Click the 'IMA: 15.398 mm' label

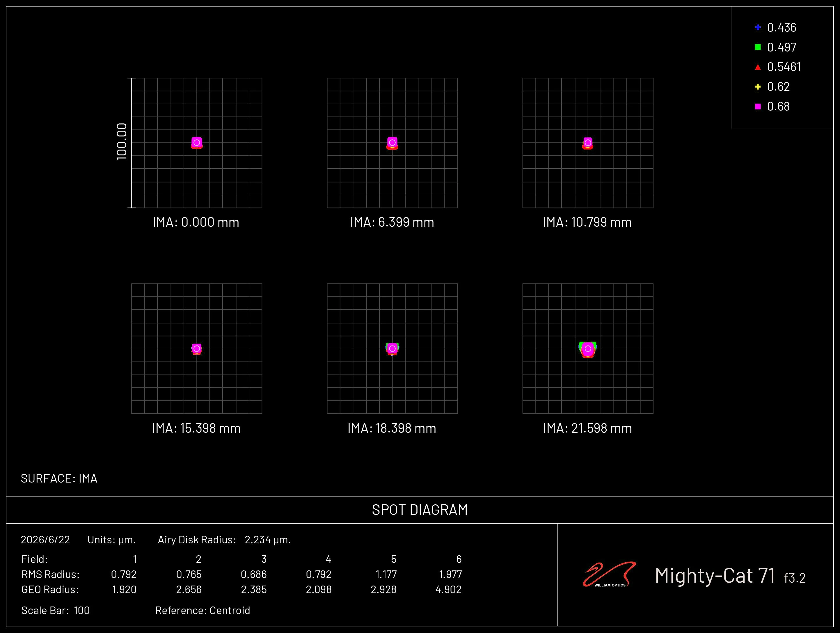(196, 428)
